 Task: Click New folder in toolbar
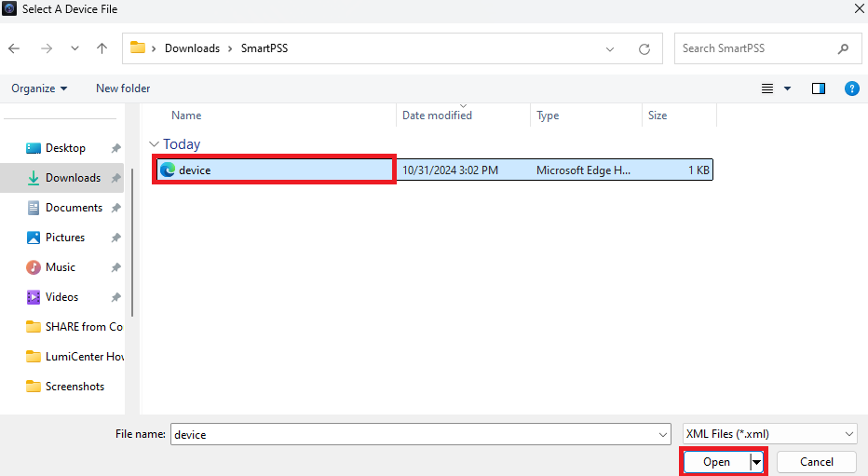(123, 88)
